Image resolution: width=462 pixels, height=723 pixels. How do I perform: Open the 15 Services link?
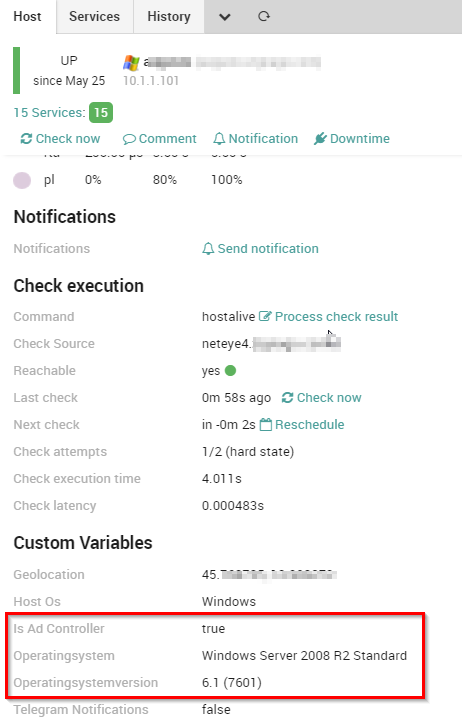[49, 113]
